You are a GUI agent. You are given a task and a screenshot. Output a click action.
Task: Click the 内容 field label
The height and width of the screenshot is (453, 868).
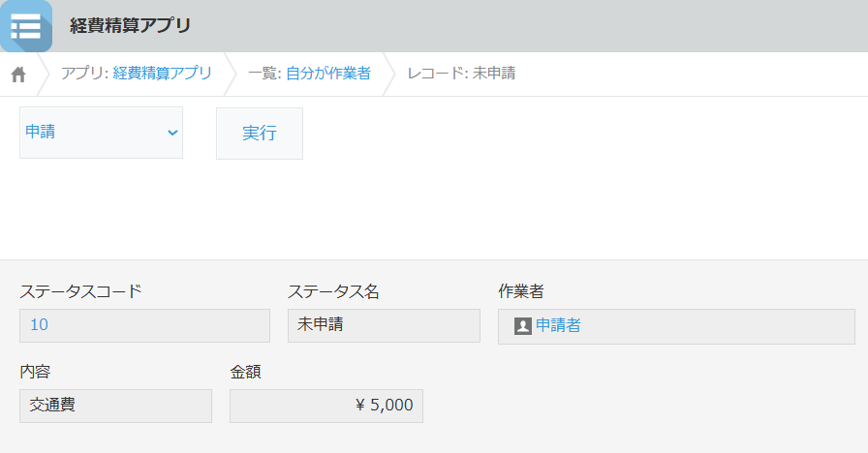[x=35, y=371]
